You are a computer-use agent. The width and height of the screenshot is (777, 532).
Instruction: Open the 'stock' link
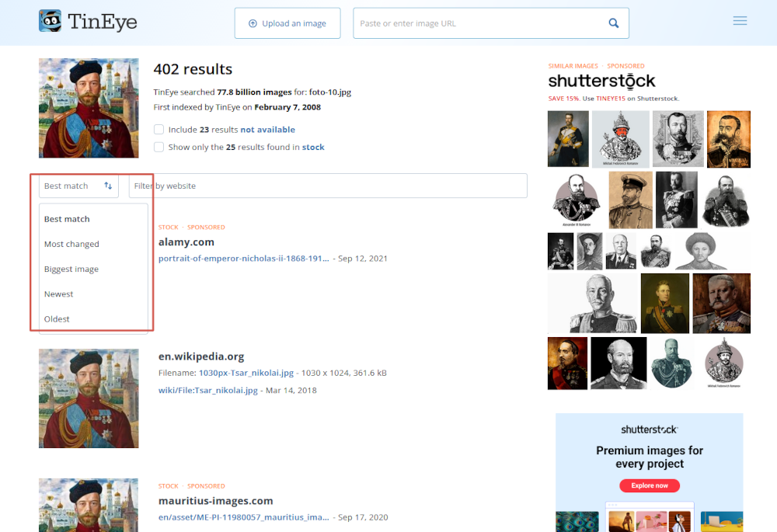tap(313, 147)
